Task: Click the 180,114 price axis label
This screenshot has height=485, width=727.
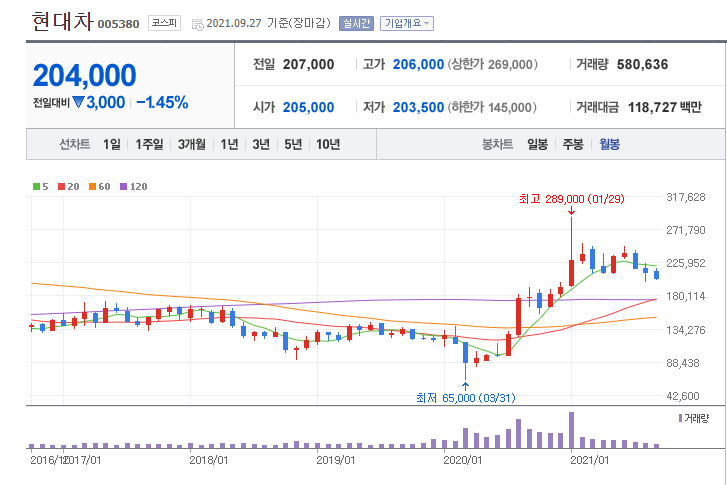Action: point(686,296)
